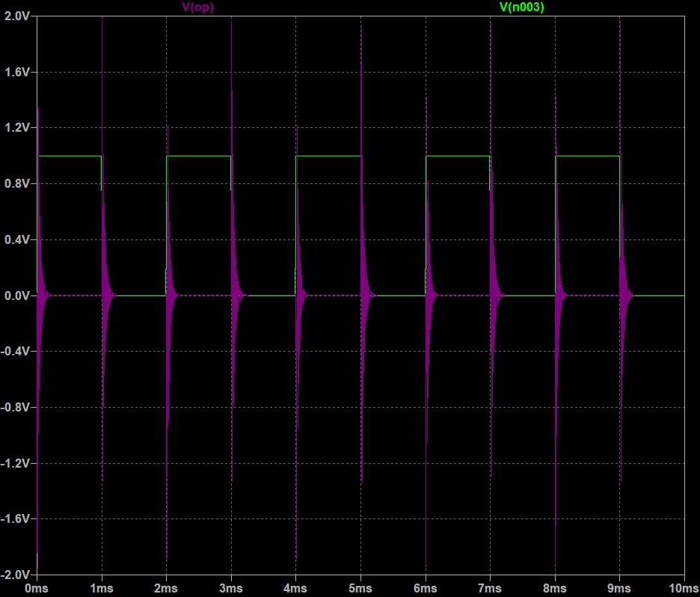Screen dimensions: 700x597
Task: Click the -1.2V vertical axis label
Action: (x=15, y=463)
